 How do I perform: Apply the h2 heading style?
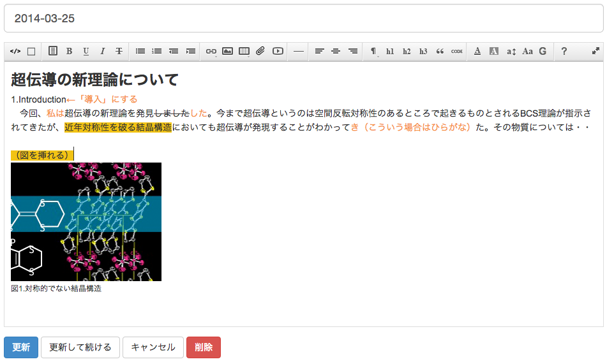(x=407, y=52)
